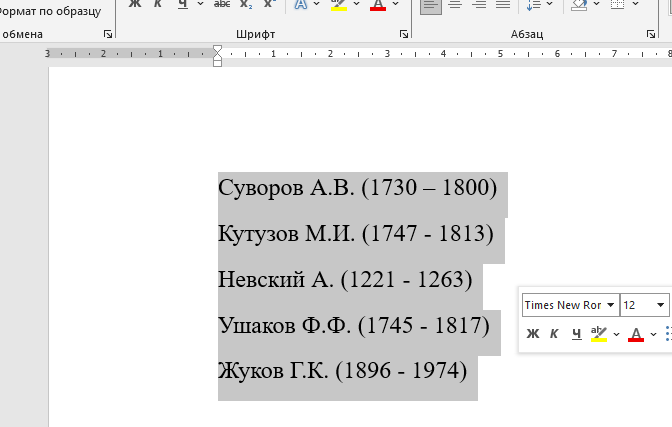The height and width of the screenshot is (427, 672).
Task: Toggle subscript formatting in the ribbon
Action: tap(246, 3)
